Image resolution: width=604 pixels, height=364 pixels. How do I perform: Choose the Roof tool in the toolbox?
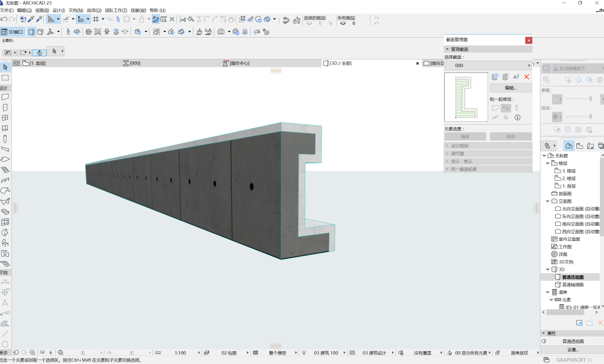pos(5,190)
